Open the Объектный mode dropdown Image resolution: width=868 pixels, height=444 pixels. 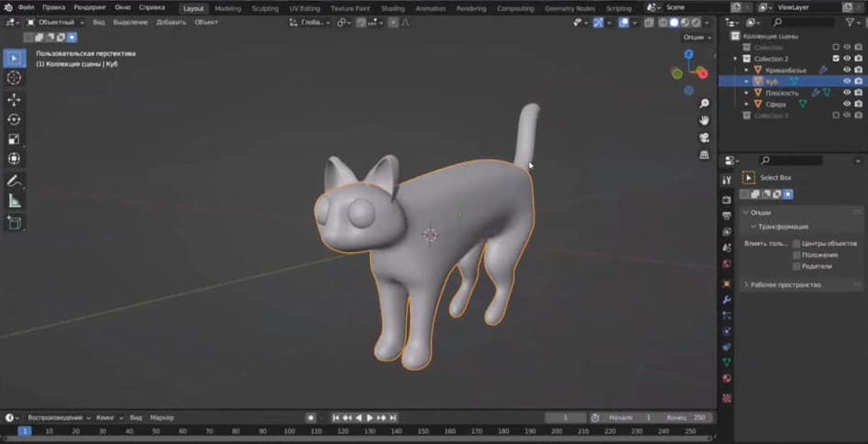pyautogui.click(x=55, y=23)
